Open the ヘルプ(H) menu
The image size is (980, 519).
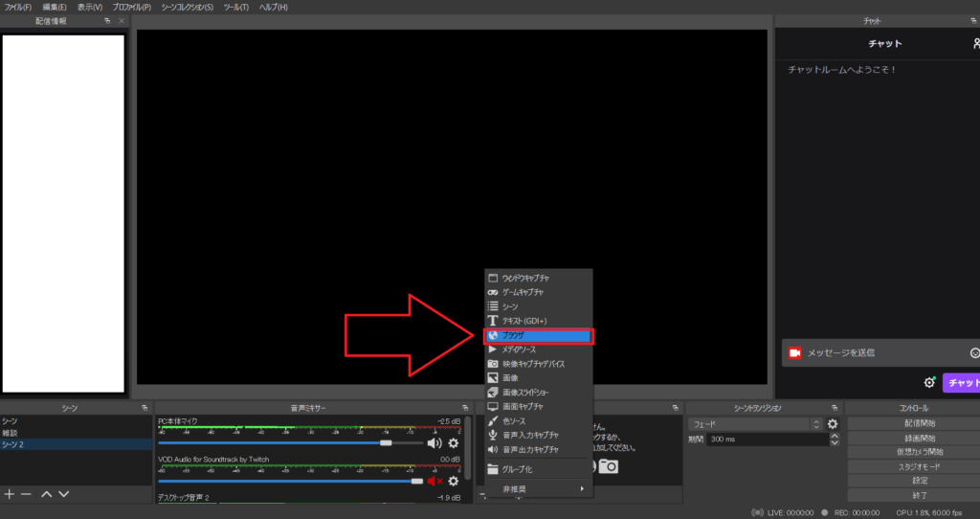tap(273, 8)
